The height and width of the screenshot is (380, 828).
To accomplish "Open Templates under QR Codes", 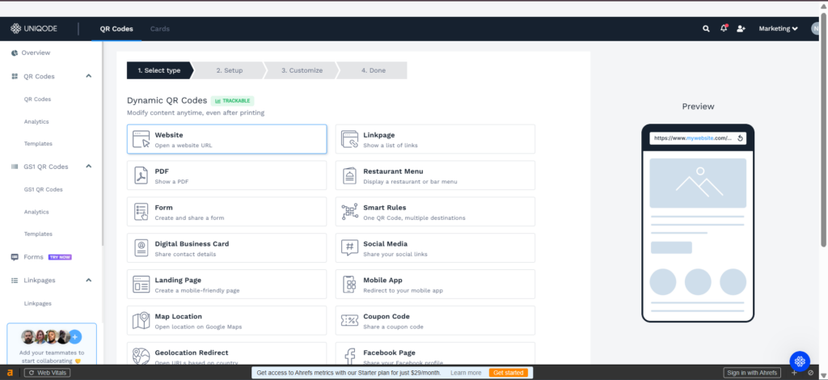I will tap(38, 144).
